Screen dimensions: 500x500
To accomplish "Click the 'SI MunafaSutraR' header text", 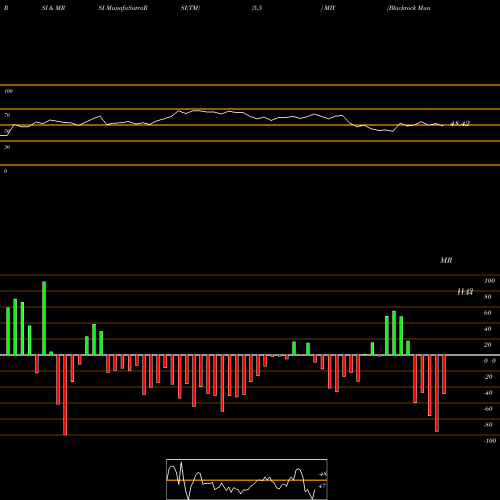I will (123, 8).
